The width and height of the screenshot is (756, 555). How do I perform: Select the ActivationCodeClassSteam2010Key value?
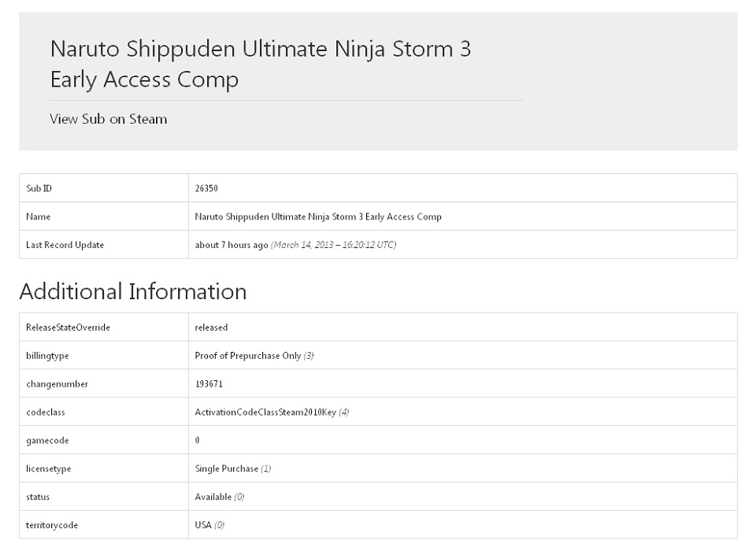[265, 412]
